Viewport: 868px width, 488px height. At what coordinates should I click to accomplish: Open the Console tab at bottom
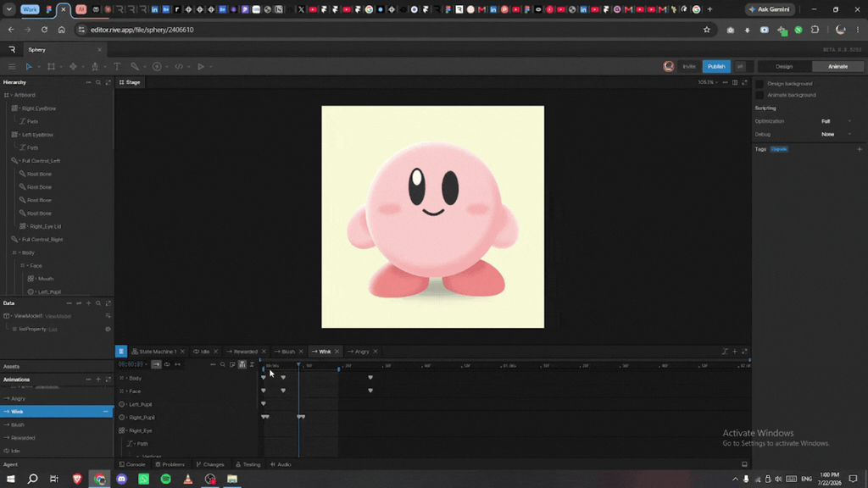tap(132, 465)
